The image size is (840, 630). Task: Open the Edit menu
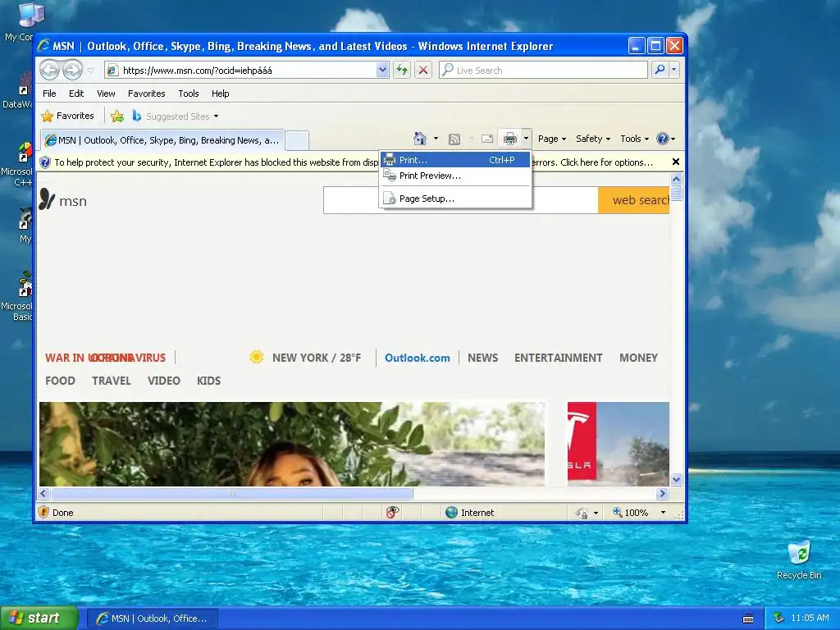pyautogui.click(x=76, y=94)
